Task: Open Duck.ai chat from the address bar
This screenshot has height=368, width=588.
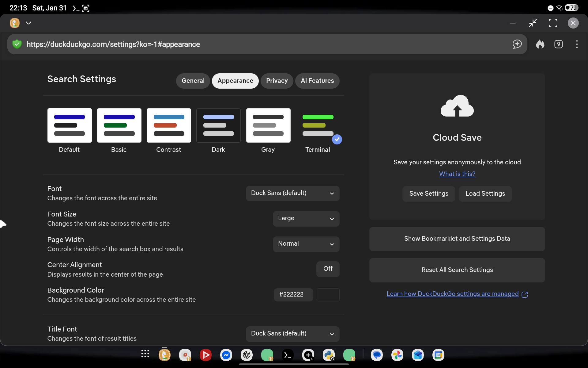Action: click(517, 44)
